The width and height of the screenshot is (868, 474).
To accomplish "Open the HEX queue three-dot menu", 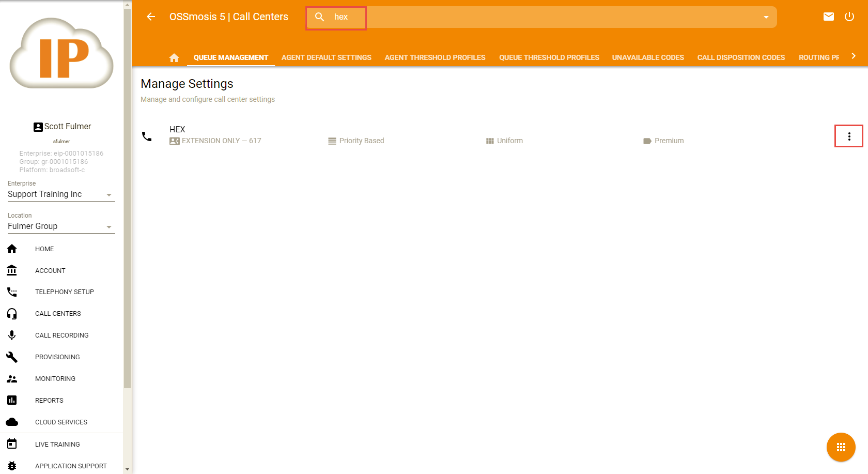I will point(848,136).
